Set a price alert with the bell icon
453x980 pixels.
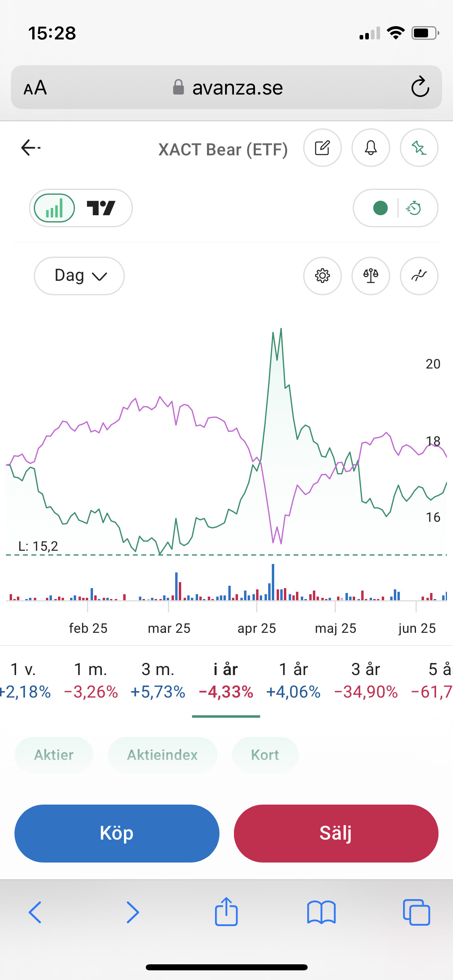(371, 148)
